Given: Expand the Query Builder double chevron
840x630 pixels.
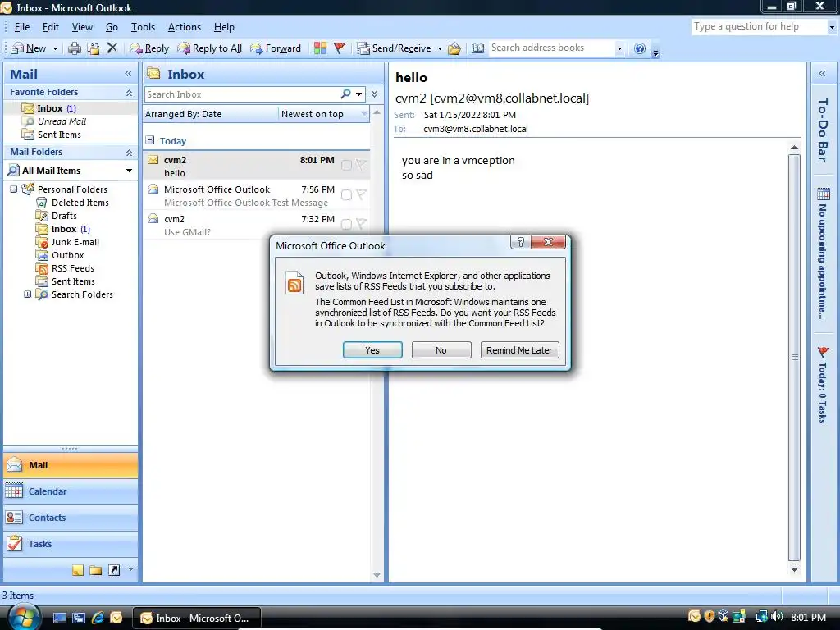Looking at the screenshot, I should pos(374,94).
